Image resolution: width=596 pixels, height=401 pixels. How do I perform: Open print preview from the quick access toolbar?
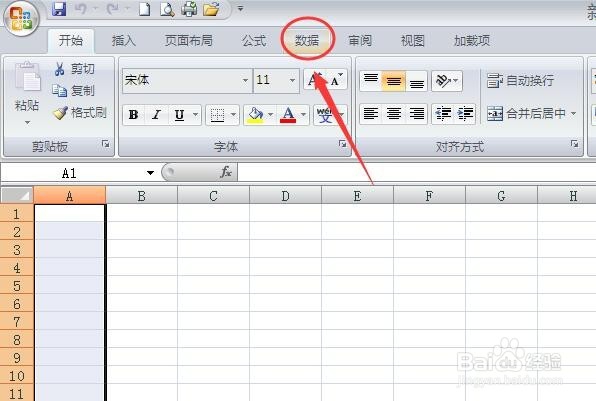[x=167, y=9]
